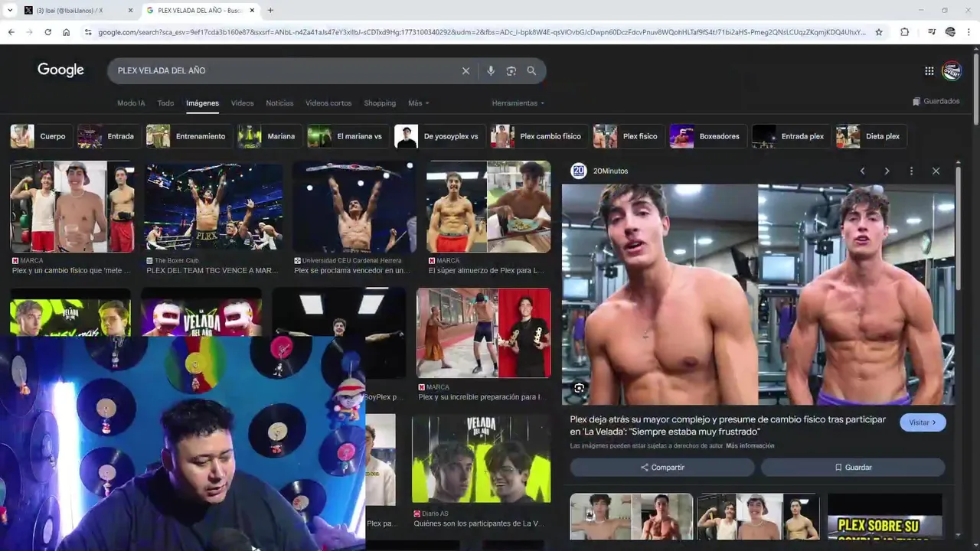The image size is (980, 551).
Task: Open The Boxer Club image result
Action: [x=214, y=207]
